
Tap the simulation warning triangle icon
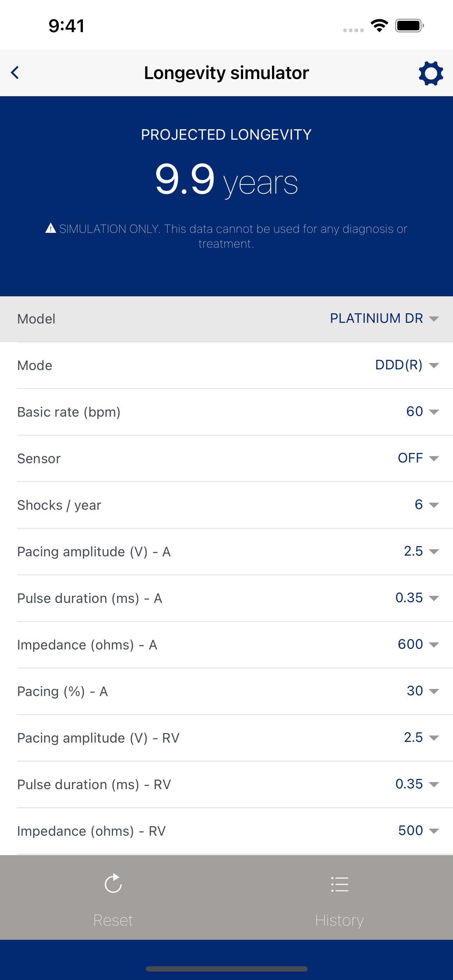50,228
